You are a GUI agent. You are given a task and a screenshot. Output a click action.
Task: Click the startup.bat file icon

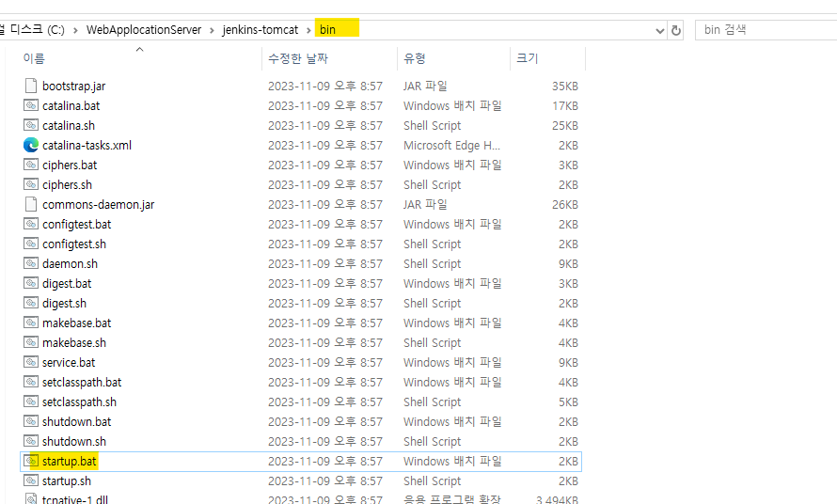(31, 461)
